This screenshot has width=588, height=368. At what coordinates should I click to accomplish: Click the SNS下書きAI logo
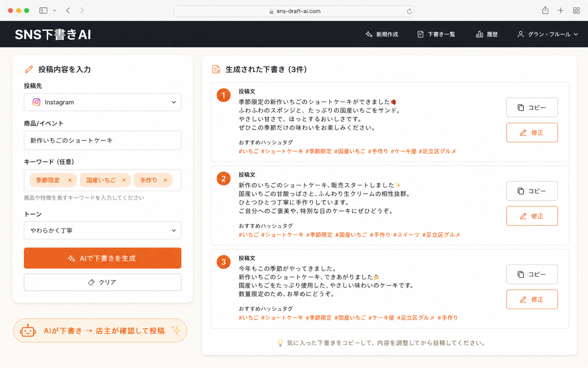(x=53, y=34)
